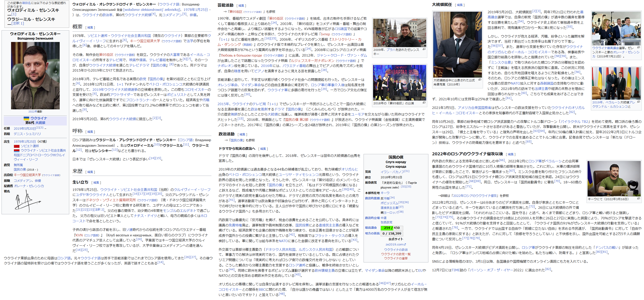Follow the デニス・シュミハリ prime minister link
The image size is (644, 300).
pyautogui.click(x=27, y=134)
